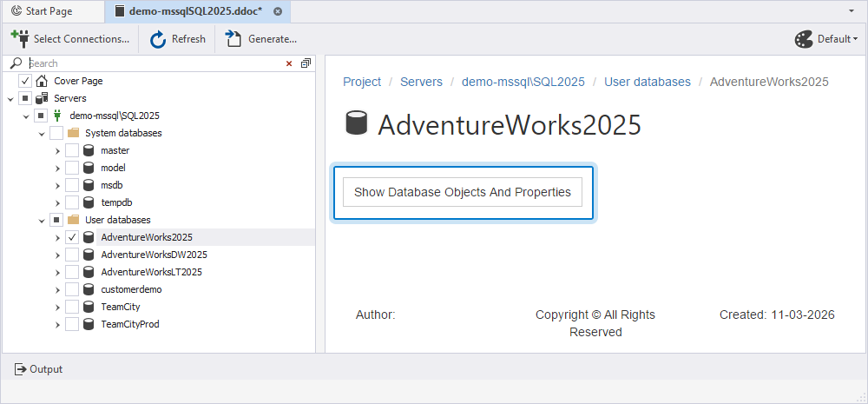The height and width of the screenshot is (404, 868).
Task: Collapse the demo-mssql\SQL2025 node
Action: click(x=25, y=116)
